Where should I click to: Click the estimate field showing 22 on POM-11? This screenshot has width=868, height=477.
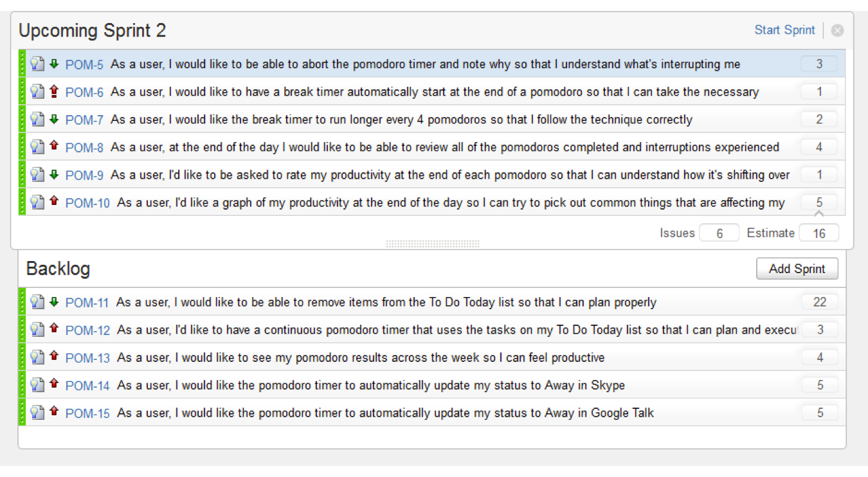(820, 301)
